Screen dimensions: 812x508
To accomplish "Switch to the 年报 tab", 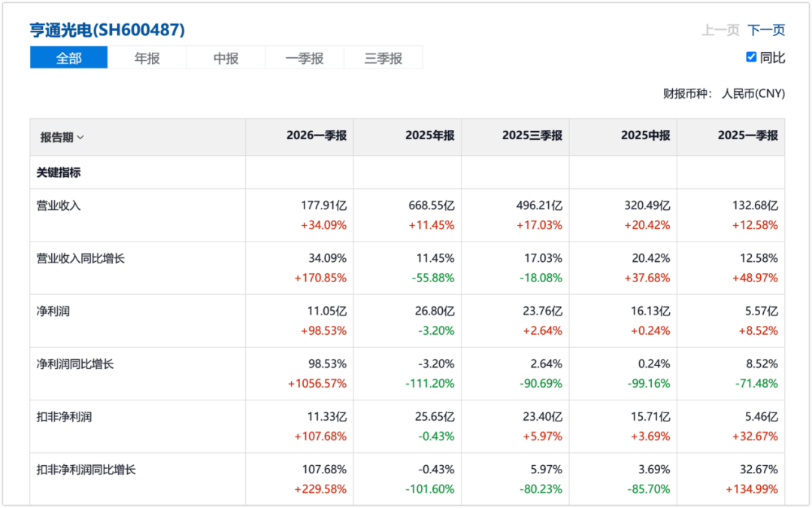I will (x=147, y=57).
